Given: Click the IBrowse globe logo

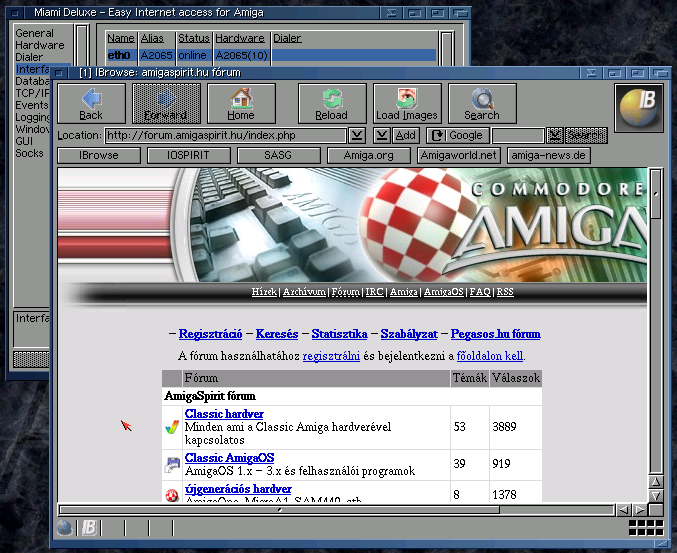Looking at the screenshot, I should click(637, 108).
